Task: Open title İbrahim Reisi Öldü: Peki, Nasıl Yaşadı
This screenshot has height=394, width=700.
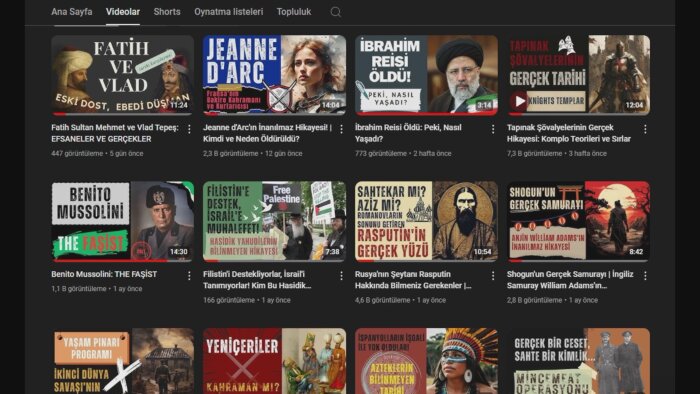Action: click(408, 133)
